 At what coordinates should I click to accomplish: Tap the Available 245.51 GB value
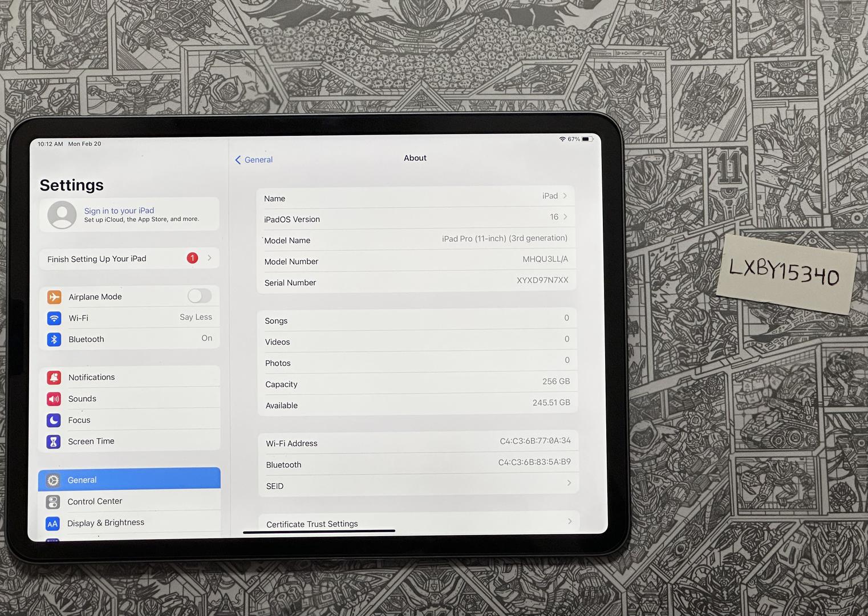click(x=551, y=402)
